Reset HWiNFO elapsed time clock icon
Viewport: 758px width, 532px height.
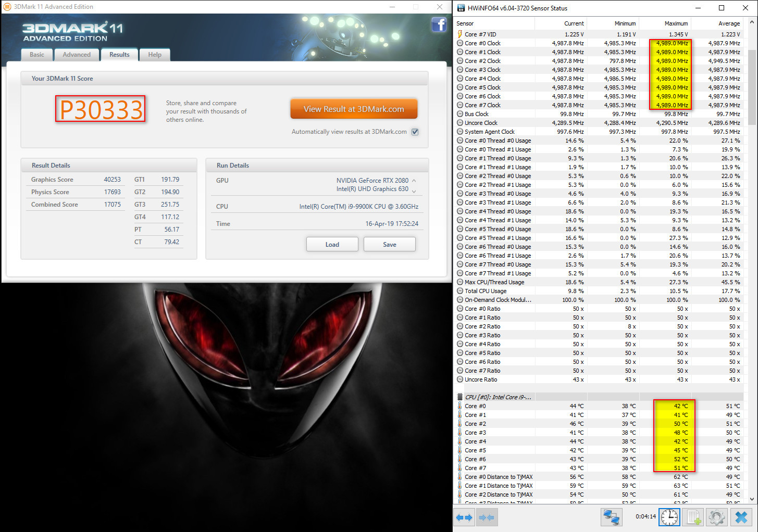669,517
